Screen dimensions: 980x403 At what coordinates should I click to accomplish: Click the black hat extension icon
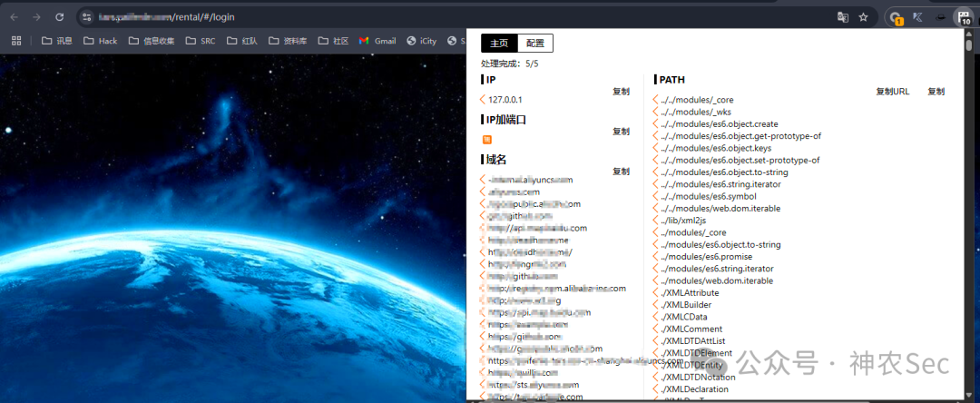click(940, 17)
